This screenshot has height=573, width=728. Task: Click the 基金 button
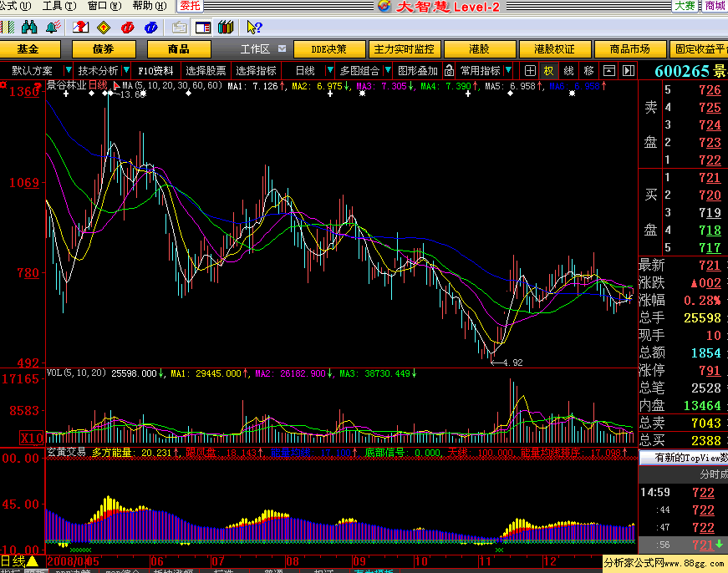[x=28, y=48]
